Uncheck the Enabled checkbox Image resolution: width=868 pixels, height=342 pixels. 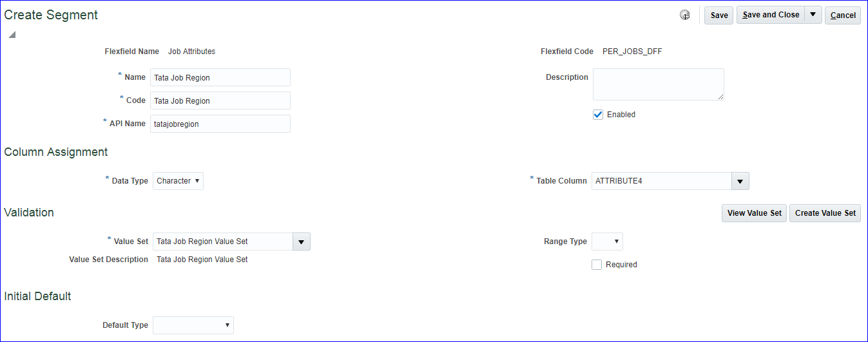click(598, 115)
